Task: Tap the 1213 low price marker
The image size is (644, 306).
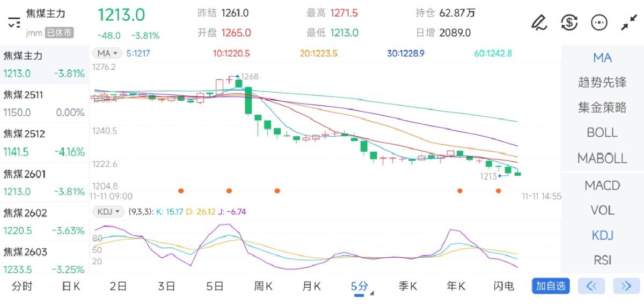Action: (x=488, y=176)
